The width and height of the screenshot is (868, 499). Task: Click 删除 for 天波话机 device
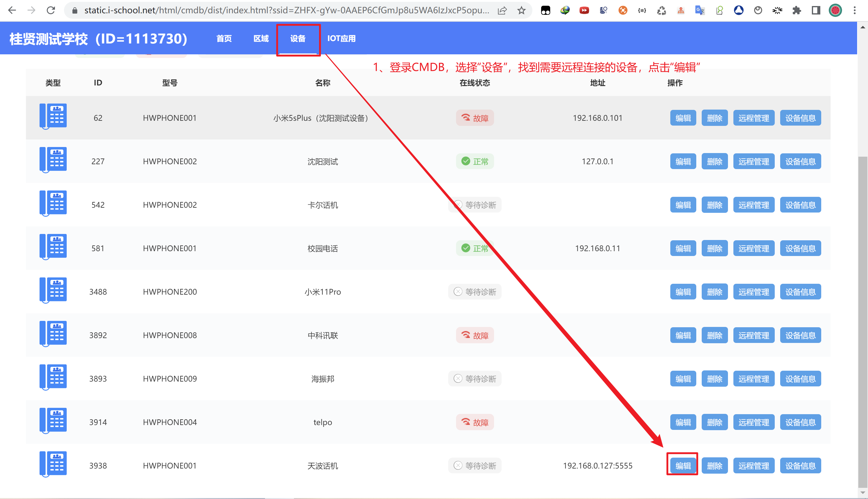coord(715,466)
